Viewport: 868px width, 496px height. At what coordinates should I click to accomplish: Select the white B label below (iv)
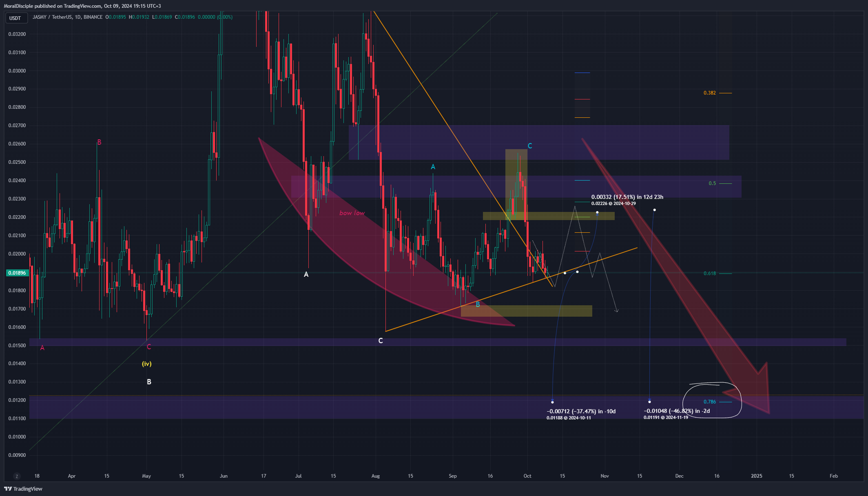pos(149,382)
